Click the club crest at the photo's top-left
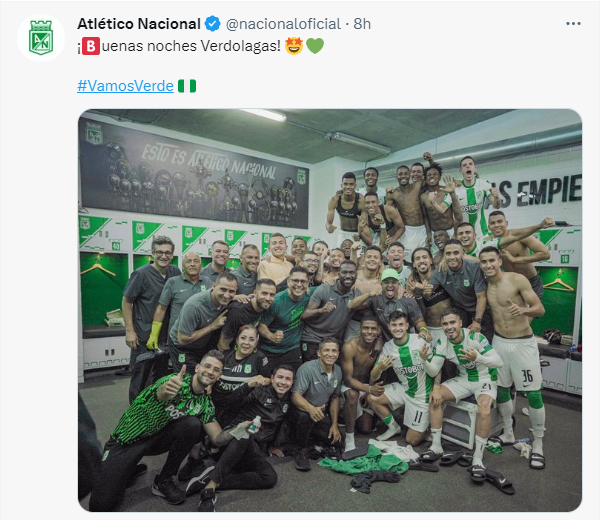This screenshot has height=520, width=602. tap(94, 133)
